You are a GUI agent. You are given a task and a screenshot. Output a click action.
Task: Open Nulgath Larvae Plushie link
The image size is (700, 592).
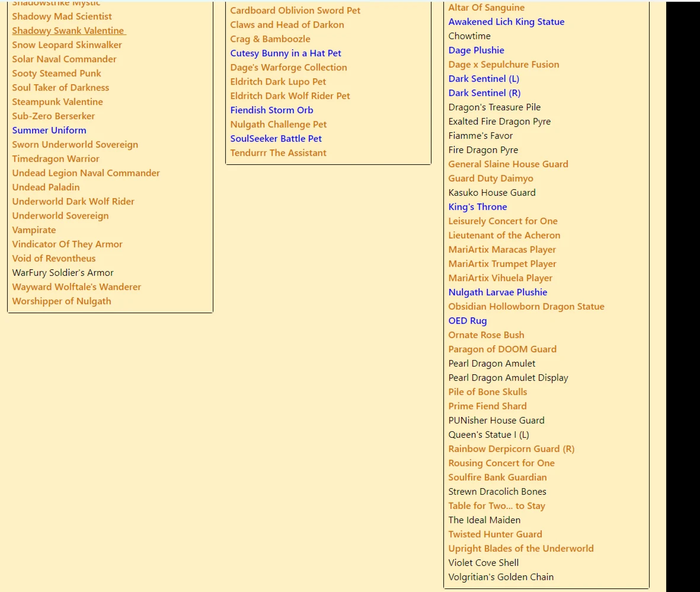click(x=498, y=292)
